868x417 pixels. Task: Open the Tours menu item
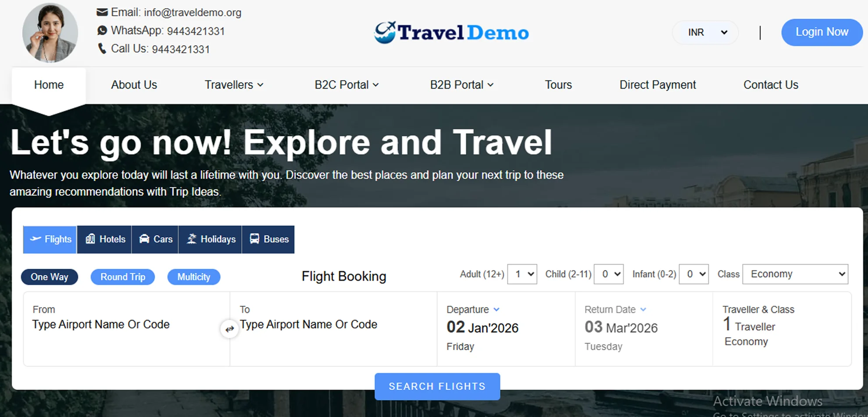click(x=557, y=85)
